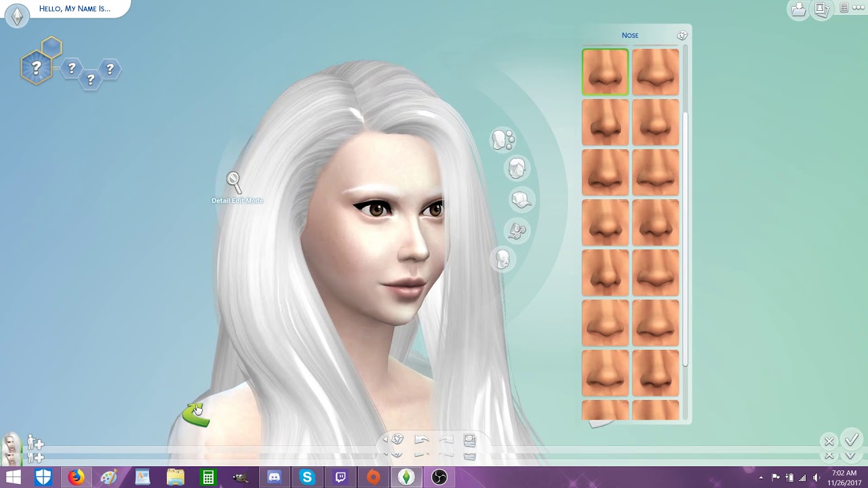The width and height of the screenshot is (868, 488).
Task: Save Sim to library folder icon
Action: (798, 9)
